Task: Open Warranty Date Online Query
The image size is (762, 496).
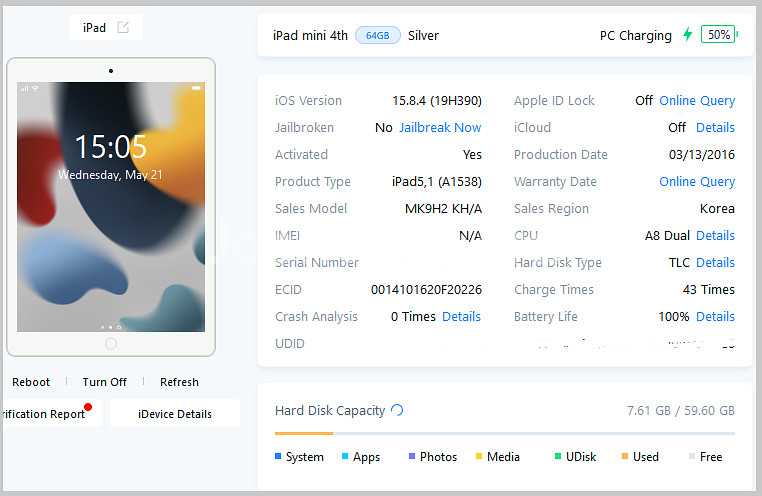Action: (697, 182)
